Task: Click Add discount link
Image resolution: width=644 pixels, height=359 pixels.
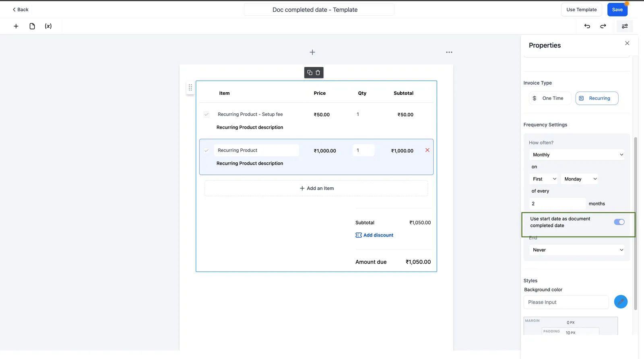Action: pos(378,235)
